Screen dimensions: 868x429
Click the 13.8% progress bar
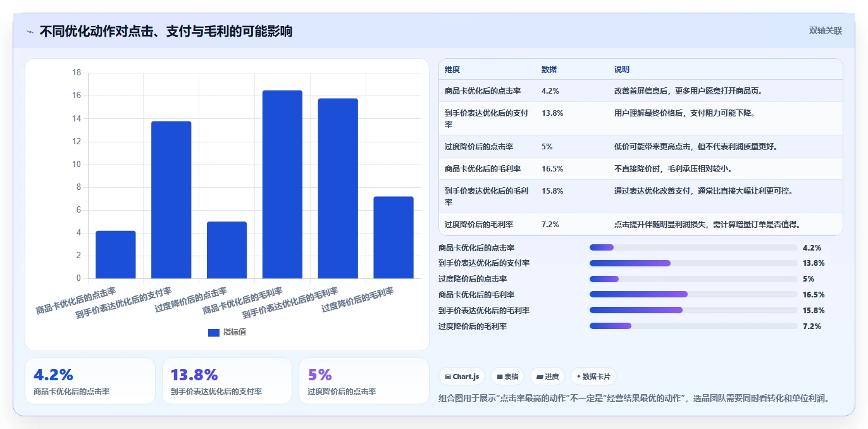(x=693, y=263)
